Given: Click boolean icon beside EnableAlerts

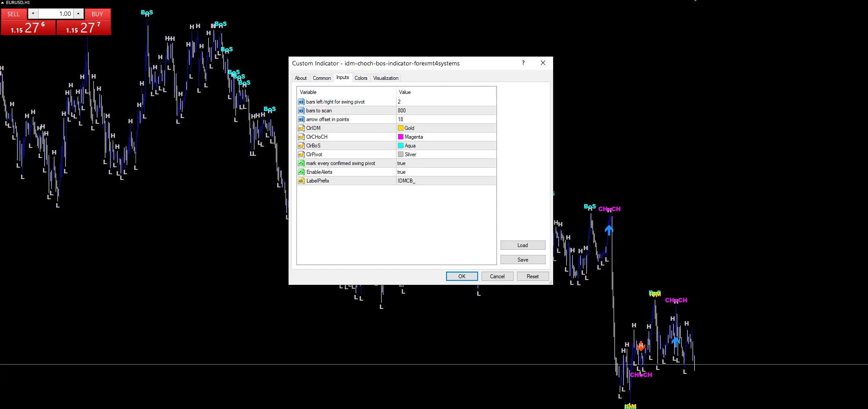Looking at the screenshot, I should [301, 172].
